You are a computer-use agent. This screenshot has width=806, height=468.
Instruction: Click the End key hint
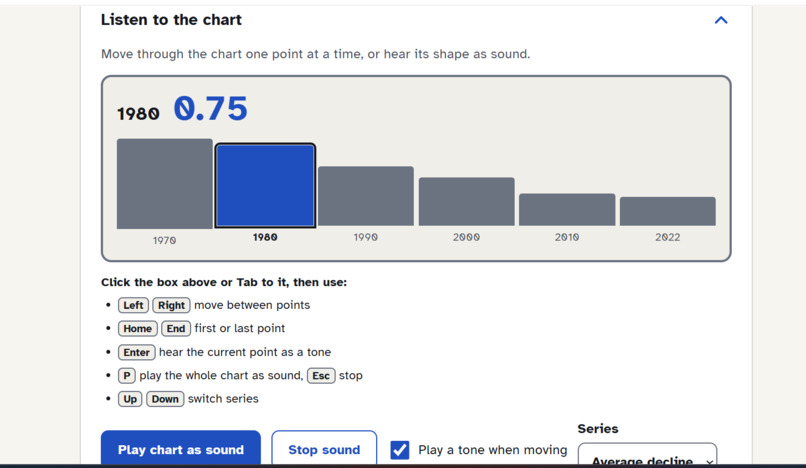[x=176, y=328]
